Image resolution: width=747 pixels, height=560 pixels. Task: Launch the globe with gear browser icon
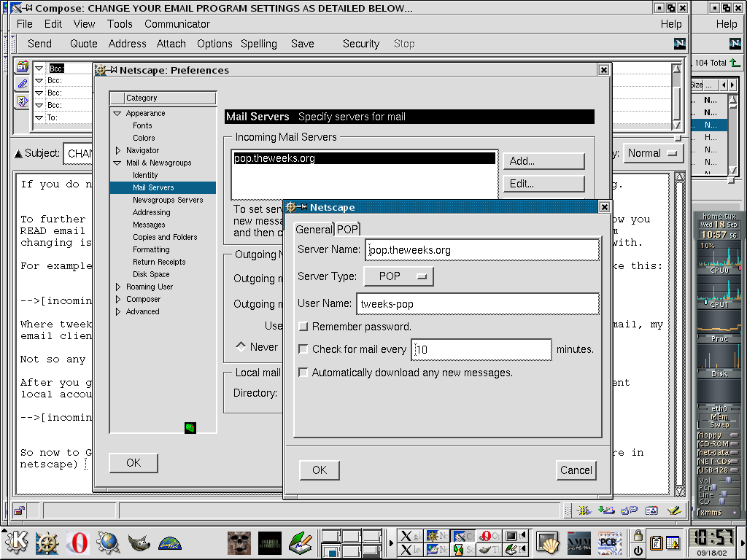(108, 542)
